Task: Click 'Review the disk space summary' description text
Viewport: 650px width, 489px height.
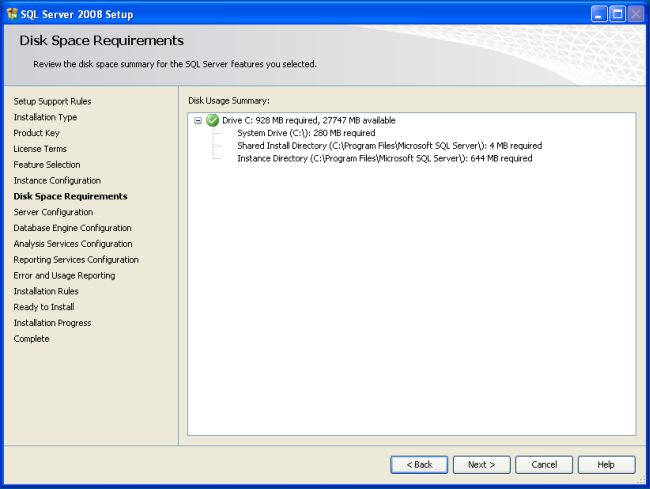Action: (175, 64)
